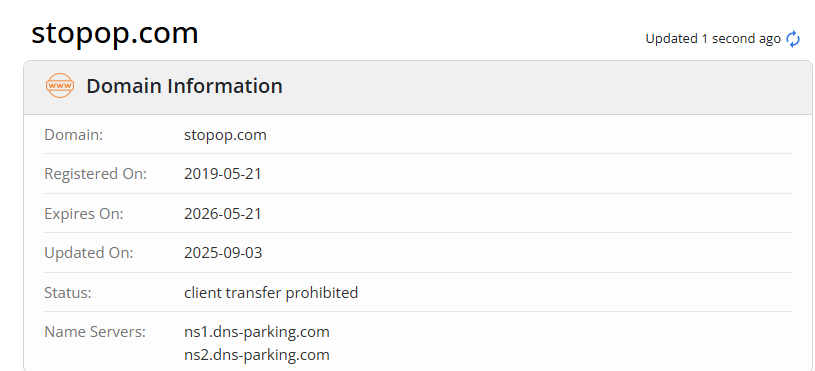The height and width of the screenshot is (371, 815).
Task: Click the Registered On date 2019-05-21
Action: 222,174
